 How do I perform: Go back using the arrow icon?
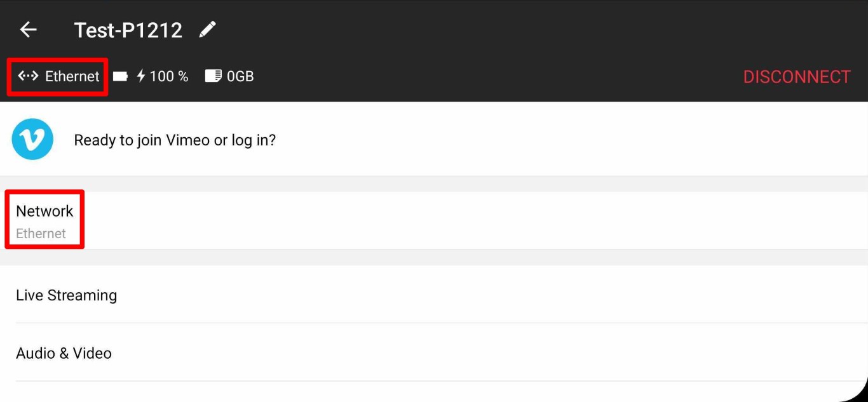(x=27, y=29)
